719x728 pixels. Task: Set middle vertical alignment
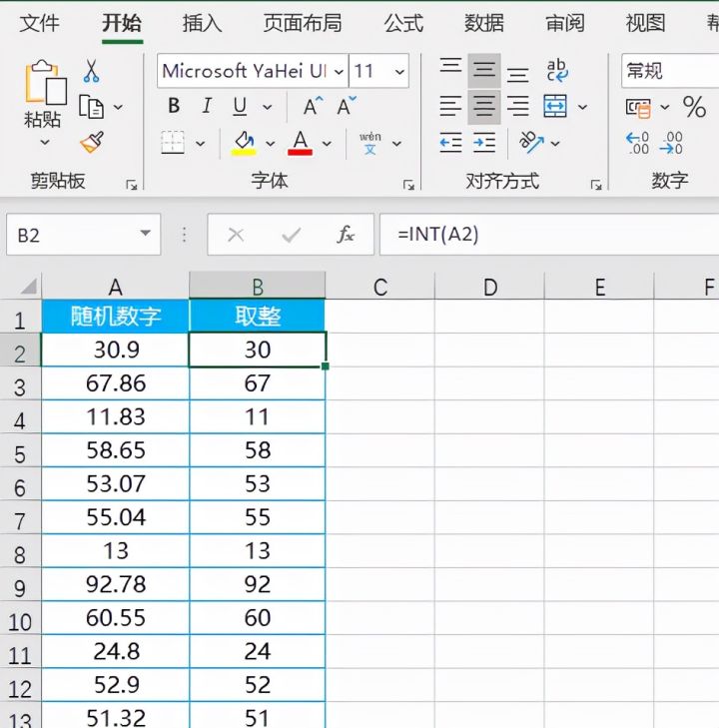pos(484,71)
